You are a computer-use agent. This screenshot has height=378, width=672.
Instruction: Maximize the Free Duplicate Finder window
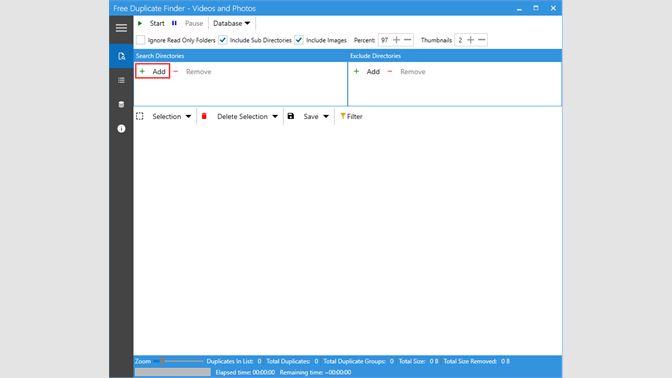point(536,8)
